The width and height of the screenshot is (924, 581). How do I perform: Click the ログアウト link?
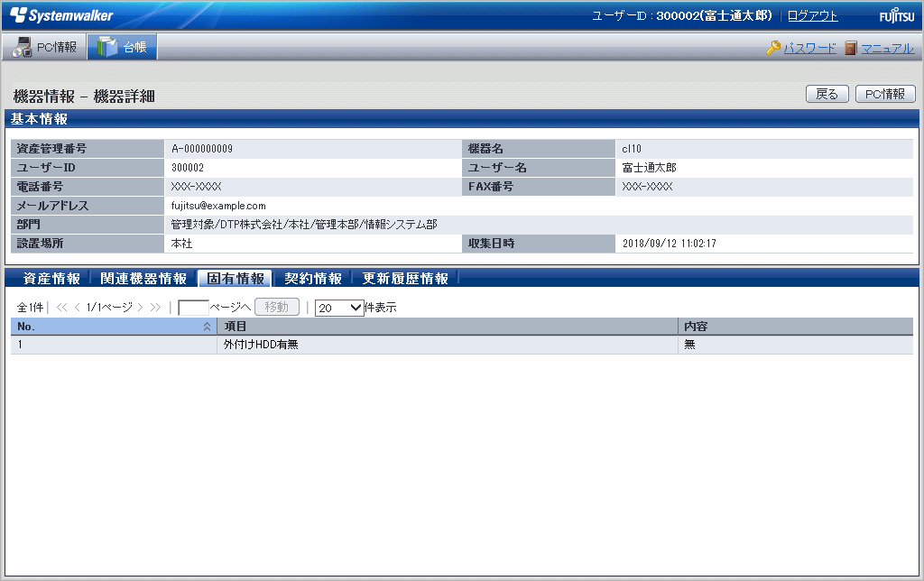[813, 16]
